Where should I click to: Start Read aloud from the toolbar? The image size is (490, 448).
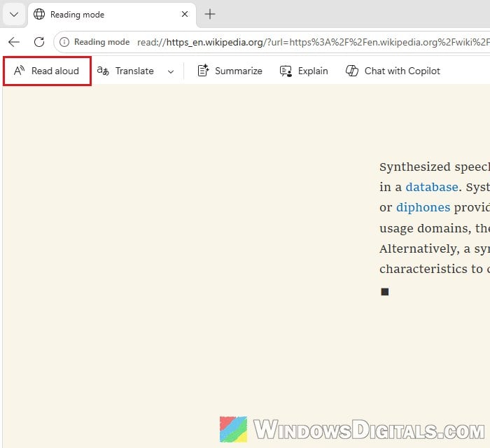(47, 71)
